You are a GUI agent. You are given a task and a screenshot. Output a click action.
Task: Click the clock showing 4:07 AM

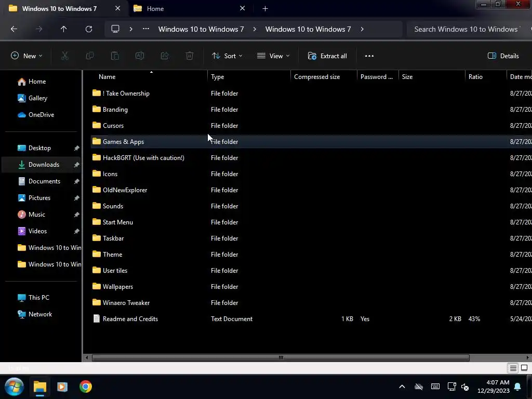coord(498,382)
